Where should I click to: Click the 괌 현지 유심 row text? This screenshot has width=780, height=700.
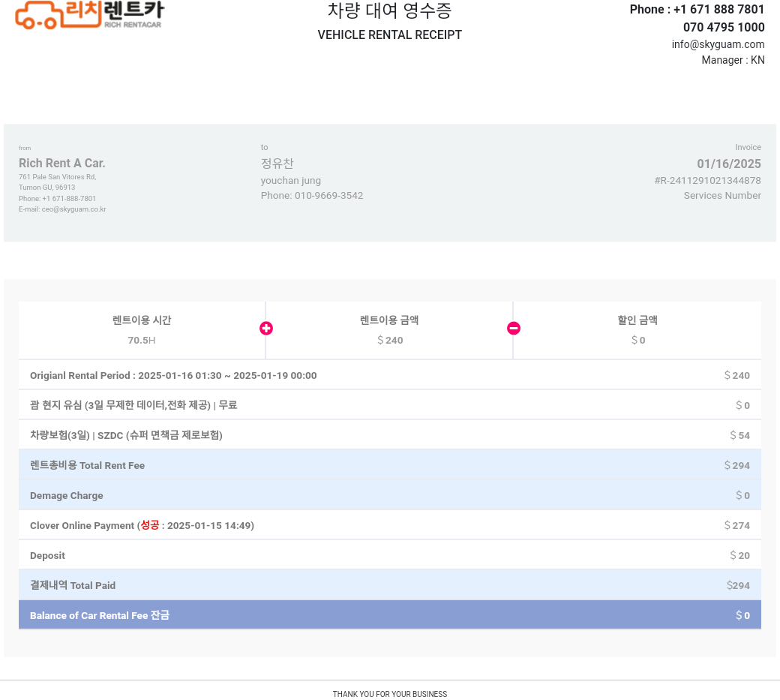pyautogui.click(x=133, y=405)
